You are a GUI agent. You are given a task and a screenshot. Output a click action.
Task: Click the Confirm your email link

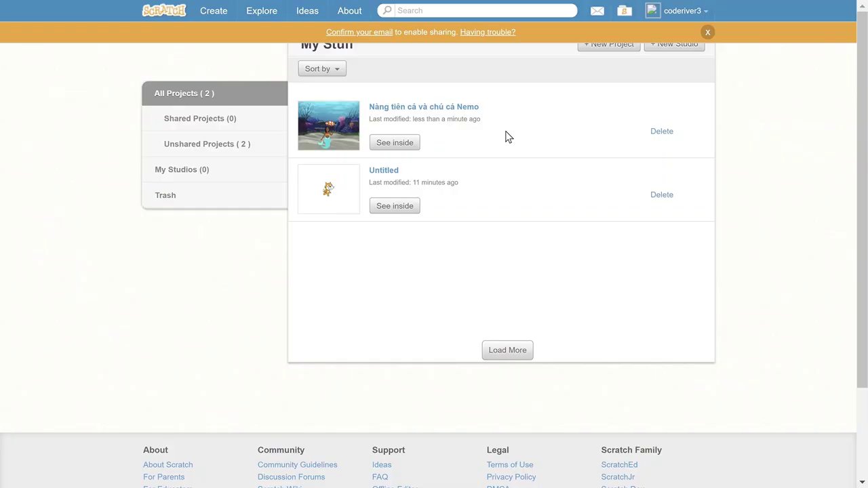[359, 33]
